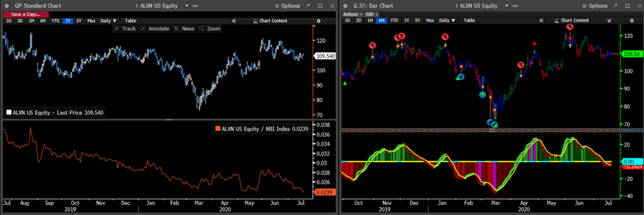Select 1M range in Bar Chart
This screenshot has height=215, width=644.
click(x=370, y=20)
